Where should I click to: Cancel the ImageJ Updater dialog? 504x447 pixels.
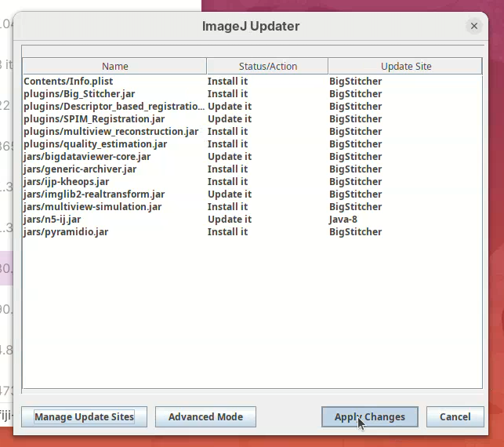(455, 416)
